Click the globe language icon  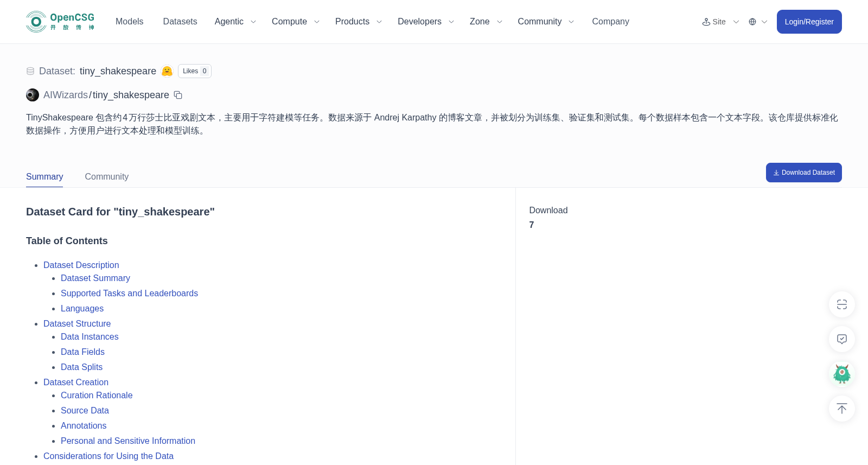[x=752, y=22]
